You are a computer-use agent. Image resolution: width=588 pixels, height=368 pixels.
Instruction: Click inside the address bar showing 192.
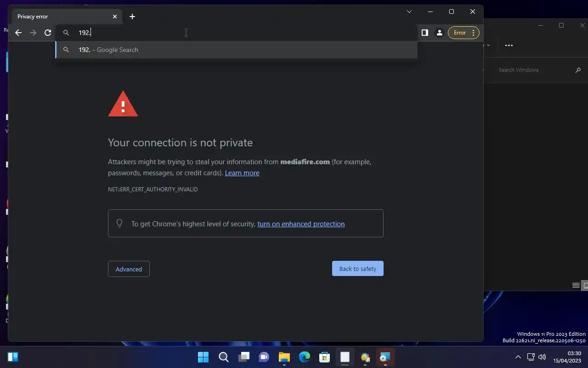click(x=237, y=33)
